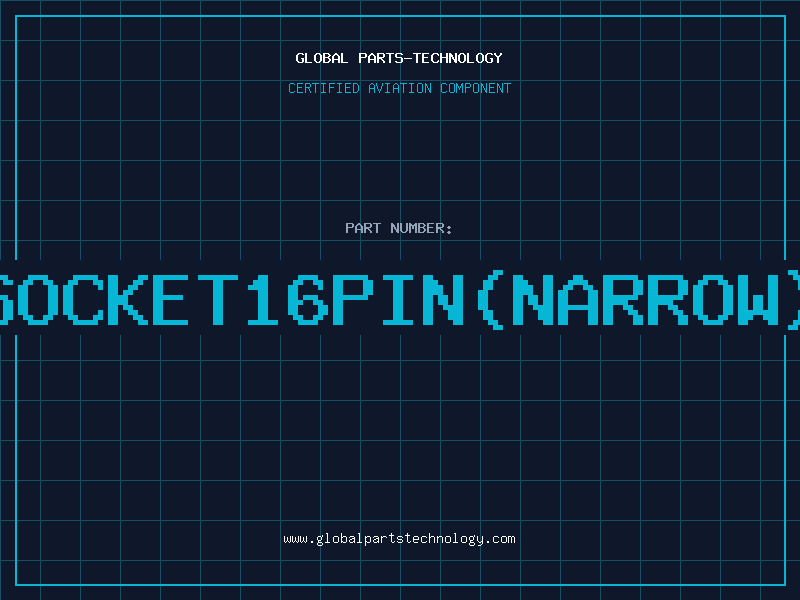
Task: Click the PART NUMBER: label
Action: (399, 228)
